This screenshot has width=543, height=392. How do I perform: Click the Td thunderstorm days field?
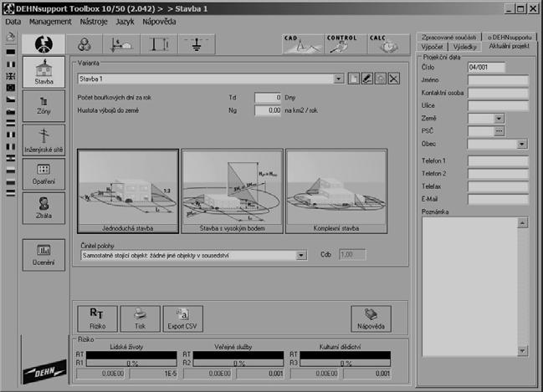268,98
